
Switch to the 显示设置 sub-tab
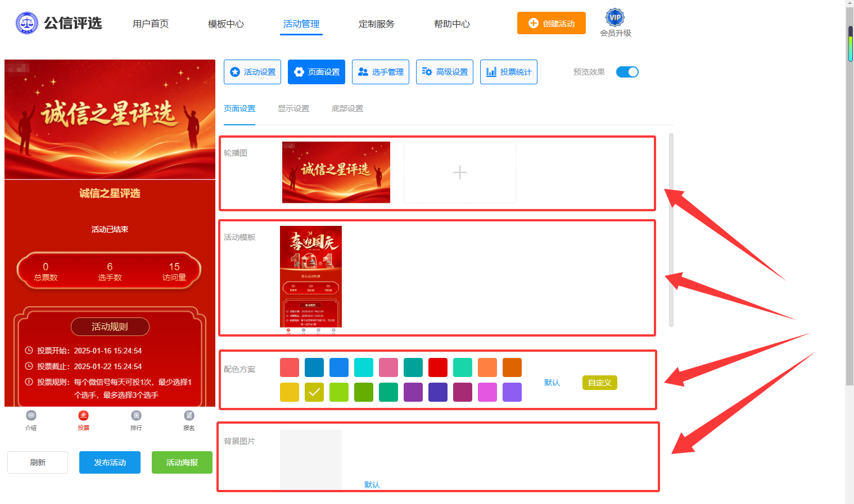point(293,108)
